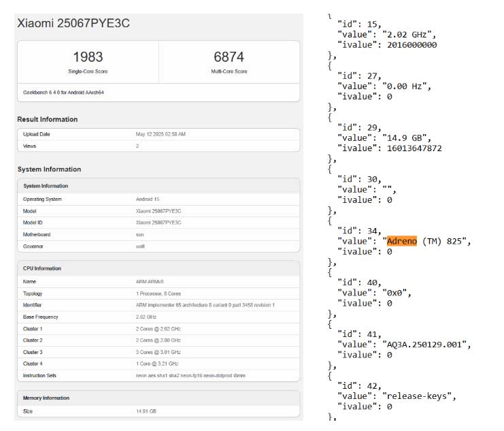Click the memory Size row label
The height and width of the screenshot is (431, 504).
coord(28,411)
